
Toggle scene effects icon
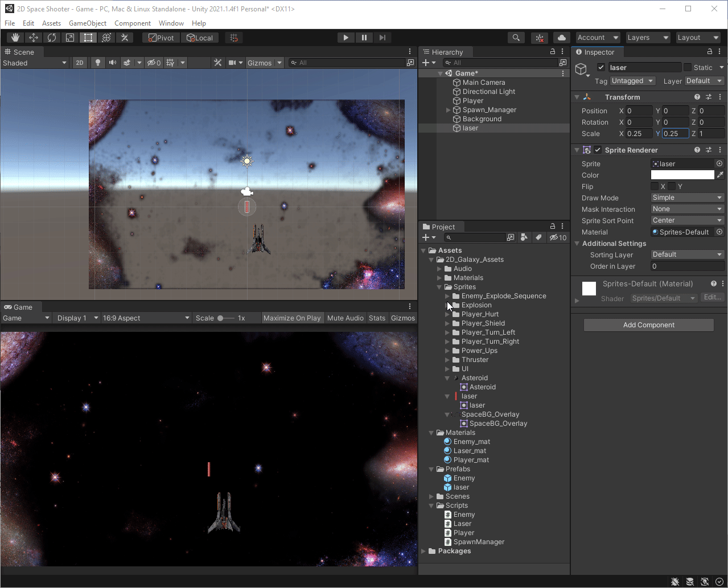click(x=127, y=63)
